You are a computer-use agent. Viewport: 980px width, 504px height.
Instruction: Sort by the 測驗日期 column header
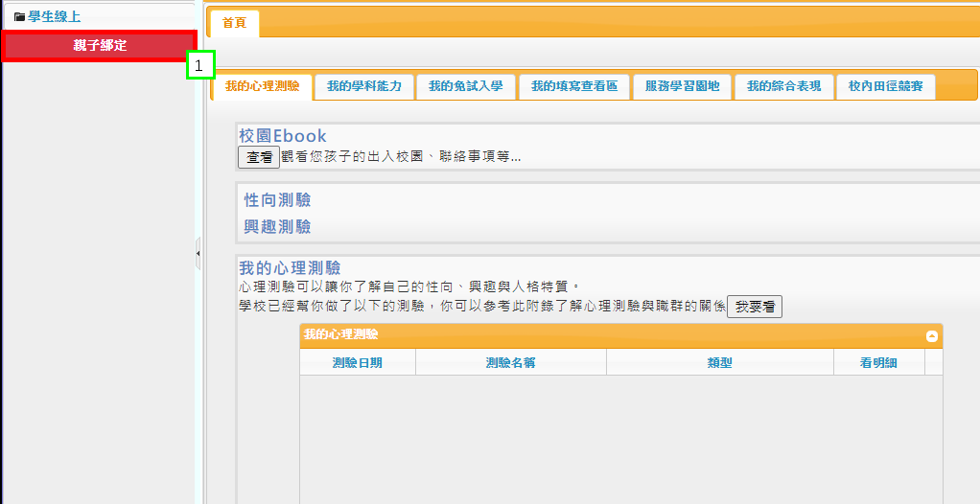click(x=357, y=362)
